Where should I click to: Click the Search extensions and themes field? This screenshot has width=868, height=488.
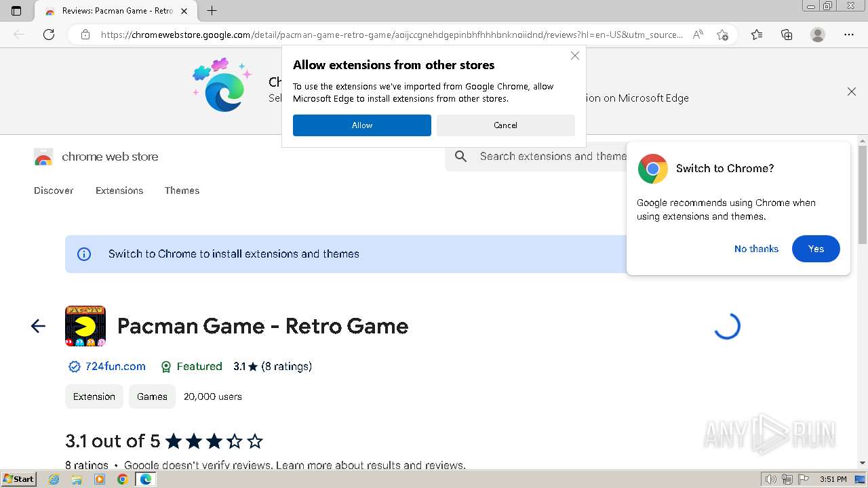coord(553,157)
